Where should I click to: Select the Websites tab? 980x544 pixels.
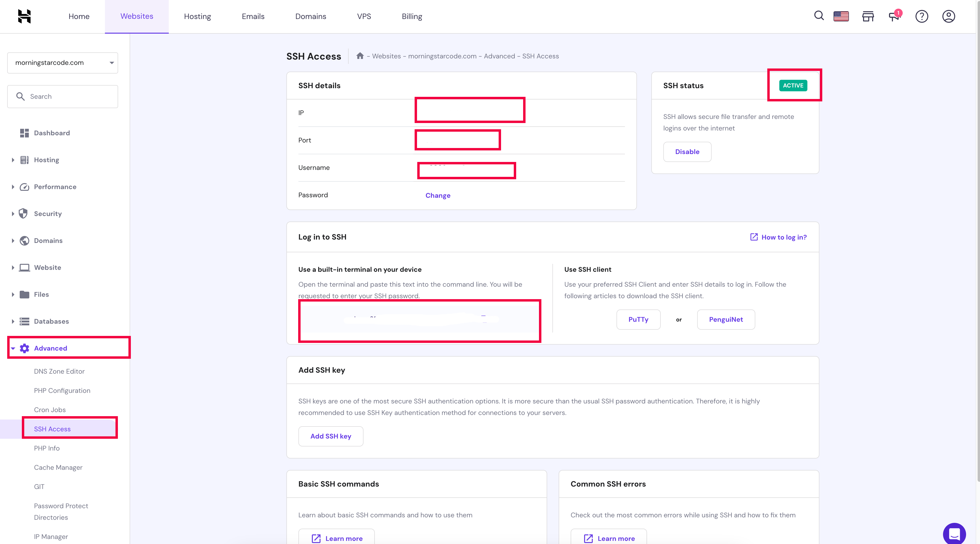tap(137, 16)
